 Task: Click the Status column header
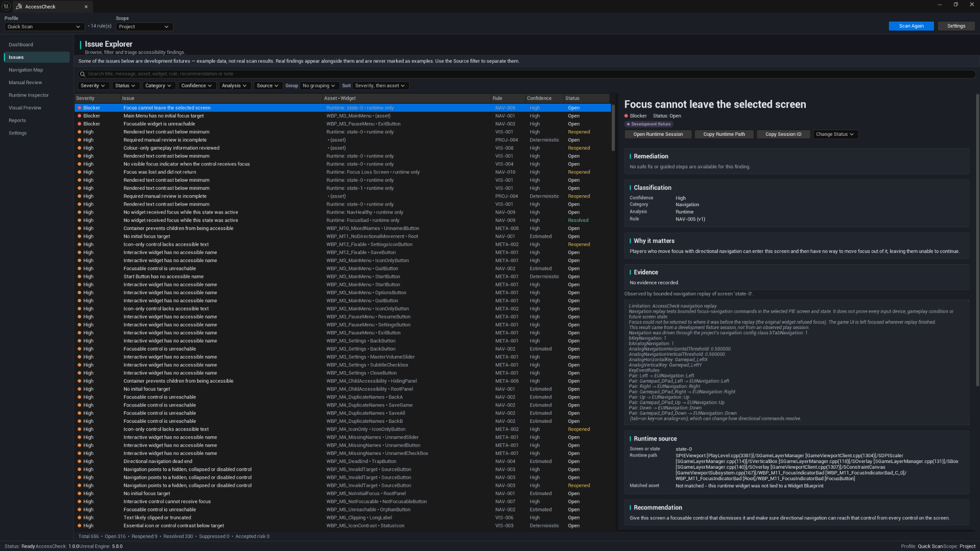pos(587,99)
